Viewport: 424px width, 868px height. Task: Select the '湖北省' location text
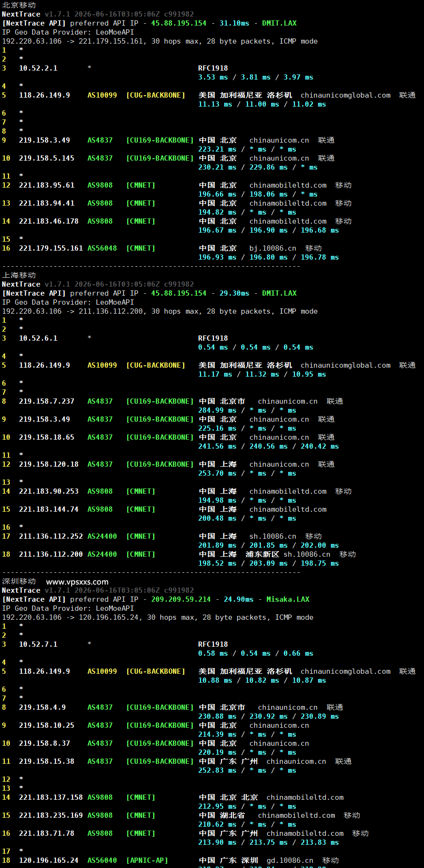[232, 815]
